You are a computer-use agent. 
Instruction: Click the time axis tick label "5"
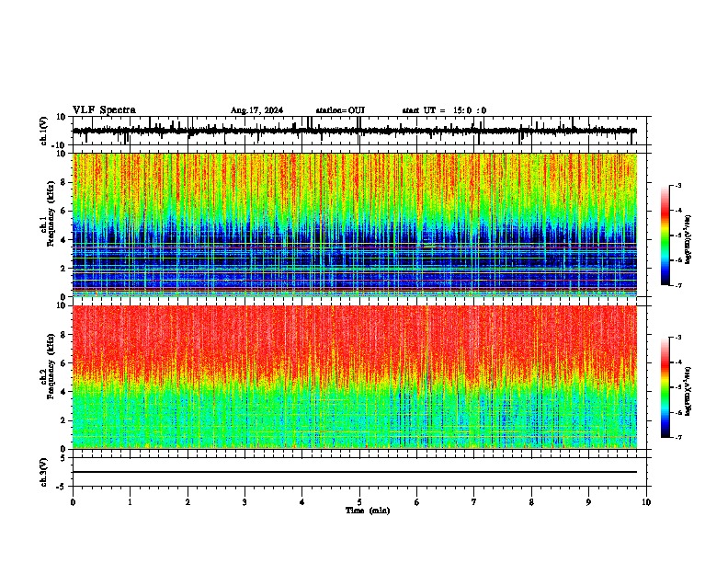click(359, 502)
